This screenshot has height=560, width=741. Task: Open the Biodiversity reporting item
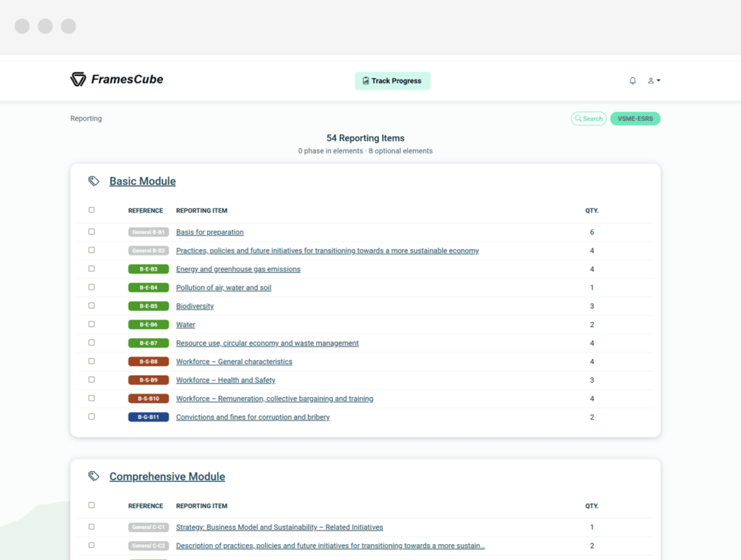point(195,306)
